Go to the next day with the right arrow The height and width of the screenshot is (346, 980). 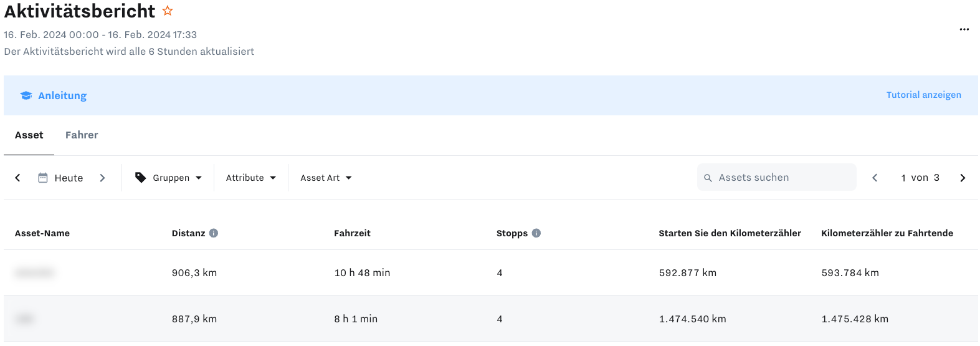pos(103,178)
